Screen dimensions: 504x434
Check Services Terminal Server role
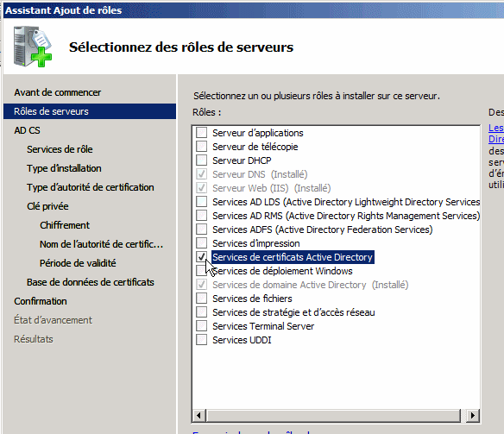(x=202, y=326)
